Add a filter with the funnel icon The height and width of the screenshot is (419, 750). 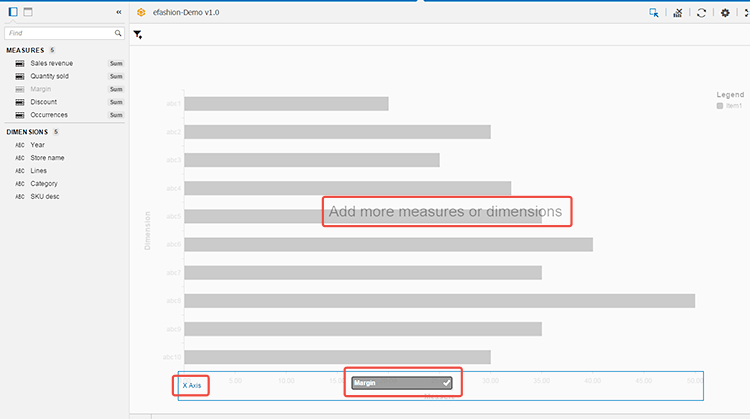pyautogui.click(x=138, y=34)
